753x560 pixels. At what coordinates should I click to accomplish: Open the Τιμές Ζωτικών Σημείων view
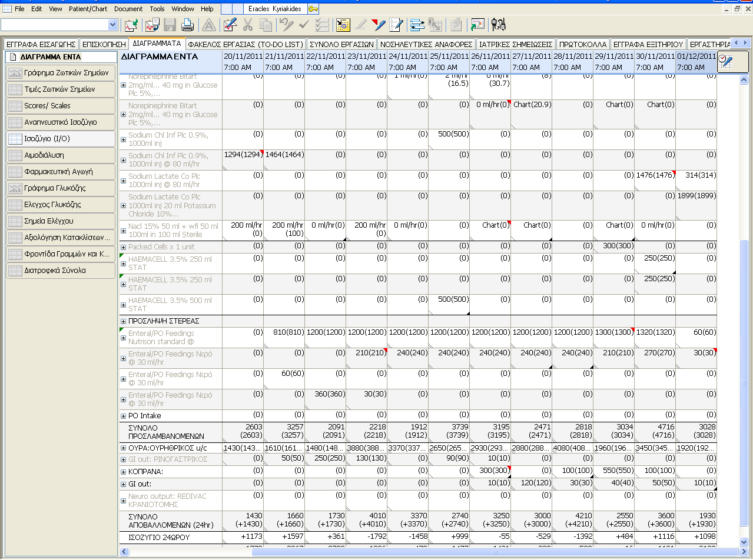point(61,89)
